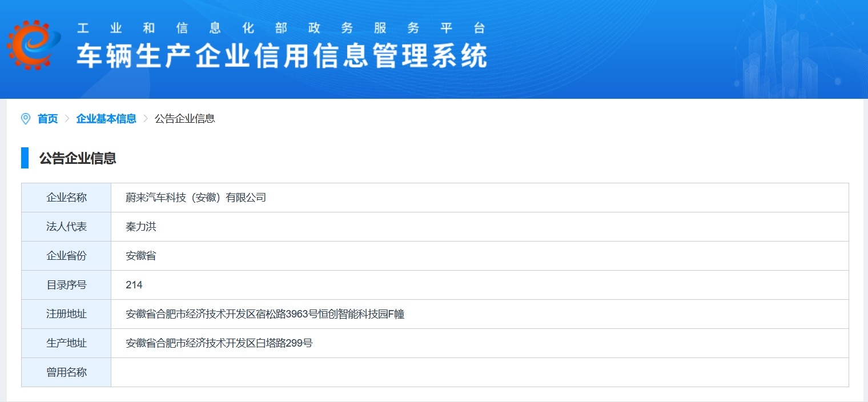Click legal representative value 秦力洪
The height and width of the screenshot is (402, 868).
pyautogui.click(x=141, y=227)
